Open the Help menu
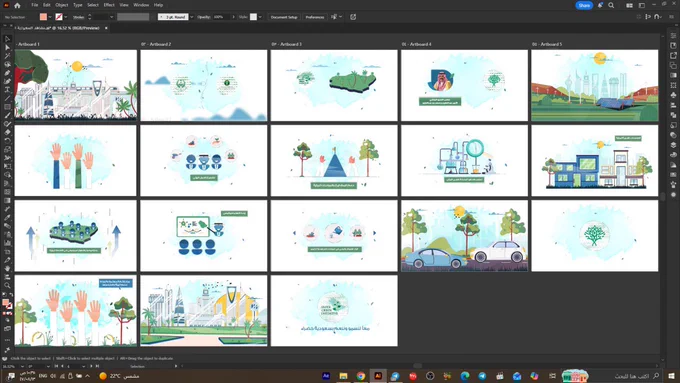 tap(158, 5)
